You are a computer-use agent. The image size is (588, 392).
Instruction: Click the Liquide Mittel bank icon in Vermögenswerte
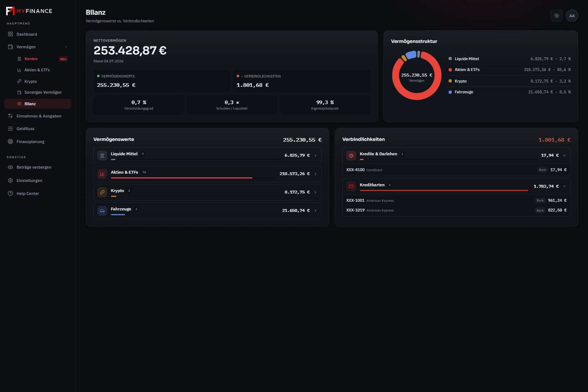click(102, 156)
